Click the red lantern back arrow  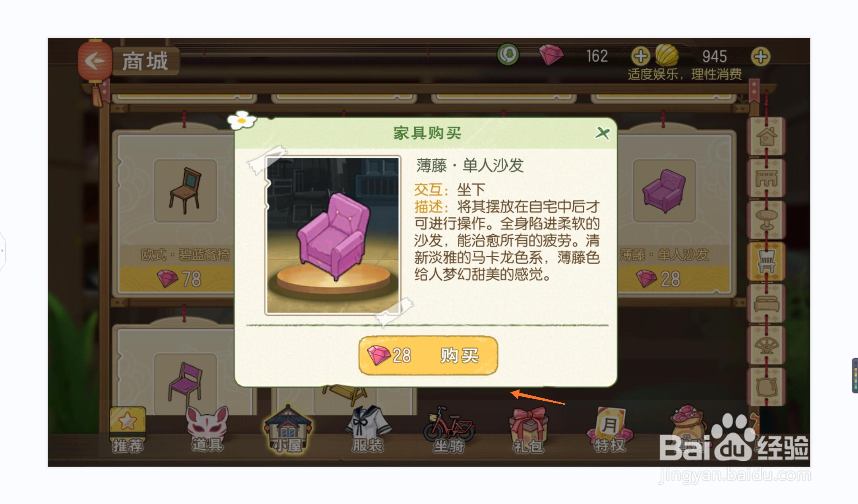(95, 61)
